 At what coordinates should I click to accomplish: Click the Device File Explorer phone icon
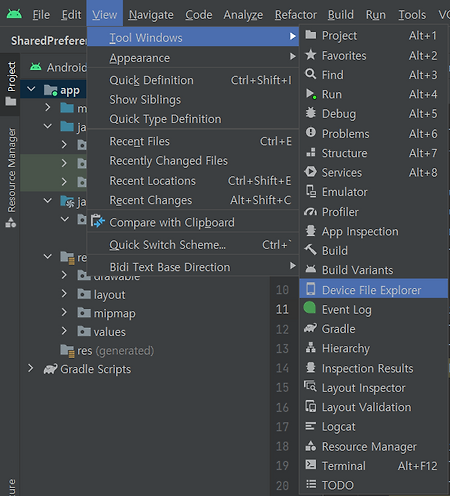[x=311, y=289]
